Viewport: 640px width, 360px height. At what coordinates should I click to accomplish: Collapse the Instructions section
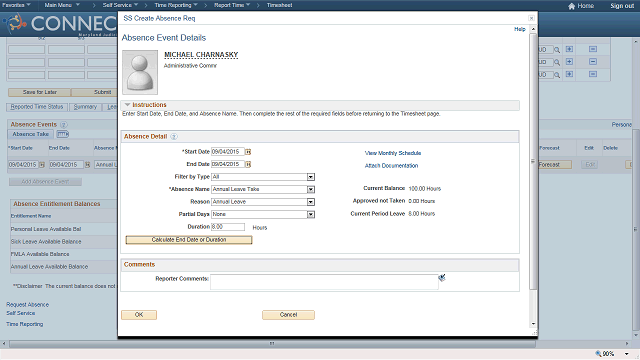[x=127, y=105]
